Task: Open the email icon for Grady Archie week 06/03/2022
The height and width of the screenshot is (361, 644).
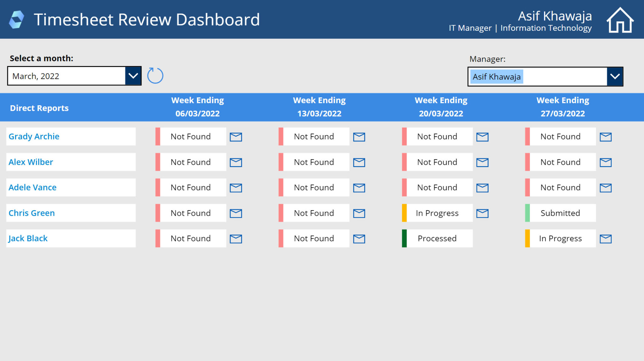Action: point(236,137)
